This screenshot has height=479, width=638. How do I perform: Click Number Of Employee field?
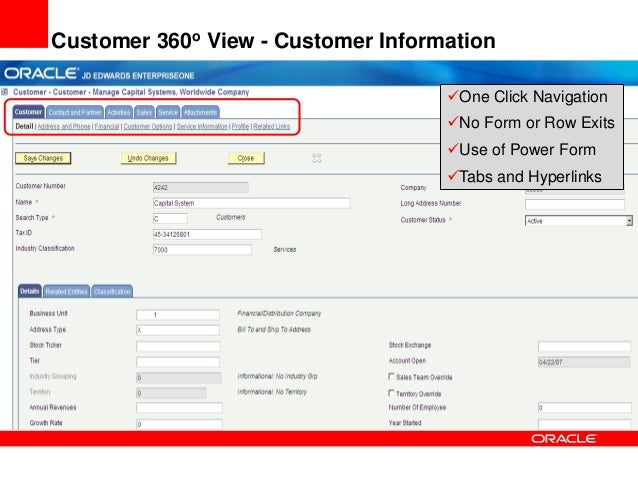(584, 408)
